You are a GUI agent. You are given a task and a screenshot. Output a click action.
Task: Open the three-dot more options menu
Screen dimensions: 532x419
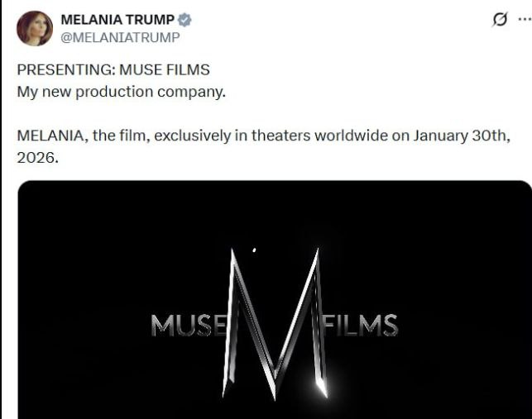pos(525,19)
